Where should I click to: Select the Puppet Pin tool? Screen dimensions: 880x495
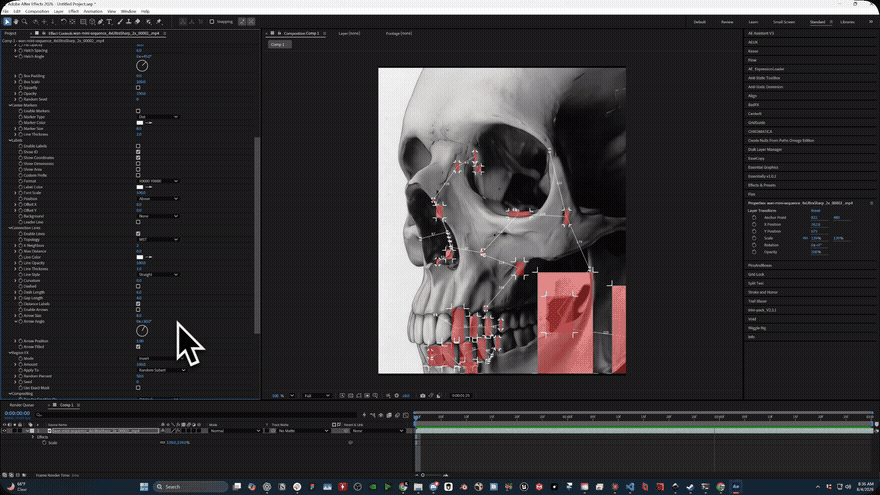pos(159,22)
